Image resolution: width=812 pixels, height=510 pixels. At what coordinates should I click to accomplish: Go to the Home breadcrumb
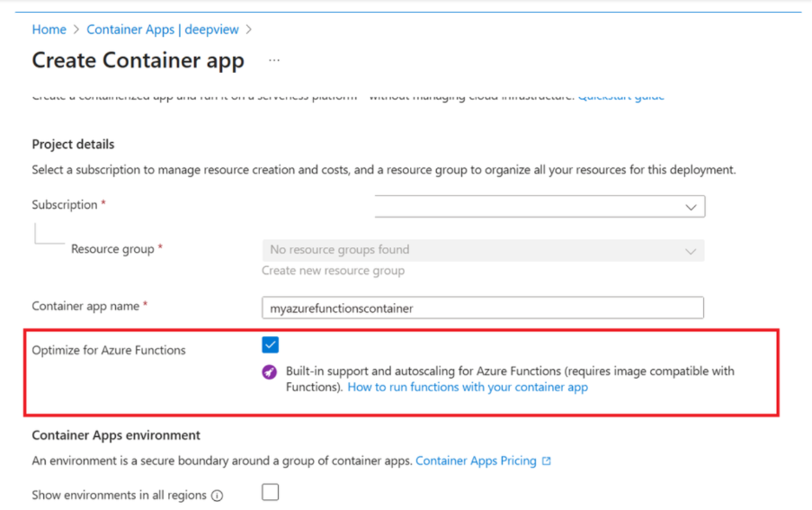pyautogui.click(x=49, y=30)
